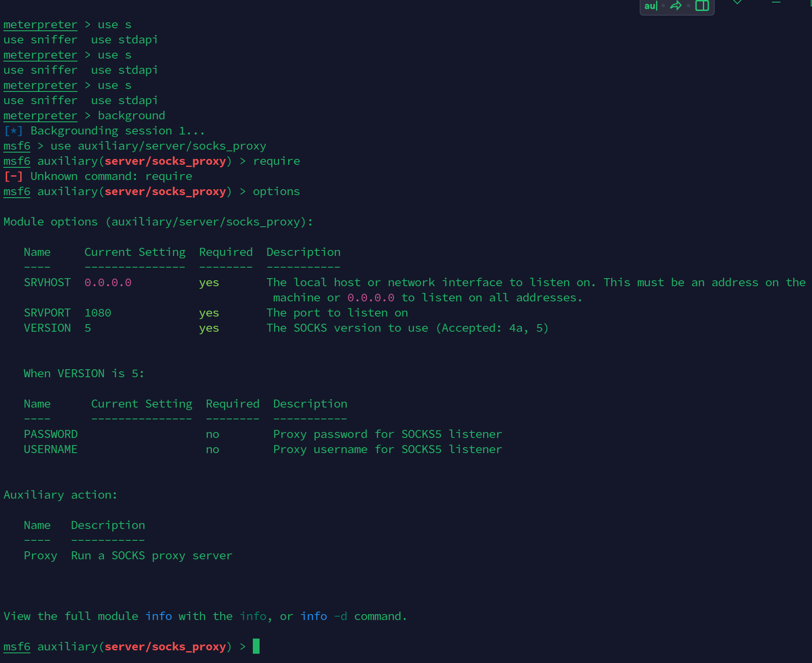Viewport: 812px width, 663px height.
Task: Click the 'Proxy' auxiliary action name
Action: click(x=40, y=556)
